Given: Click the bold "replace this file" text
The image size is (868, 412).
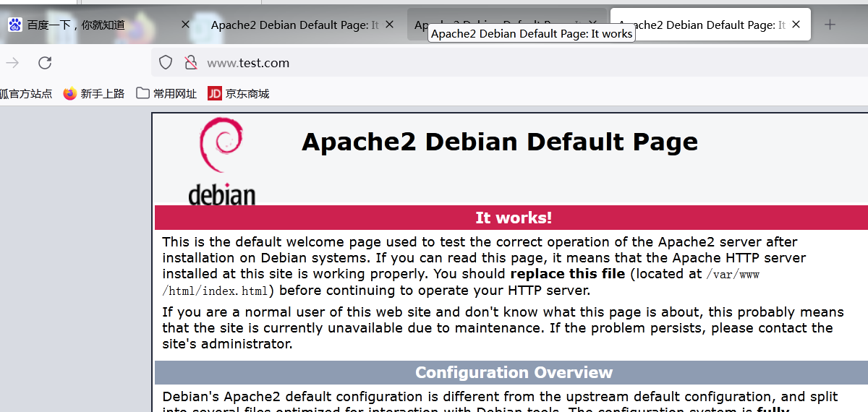Looking at the screenshot, I should click(568, 274).
